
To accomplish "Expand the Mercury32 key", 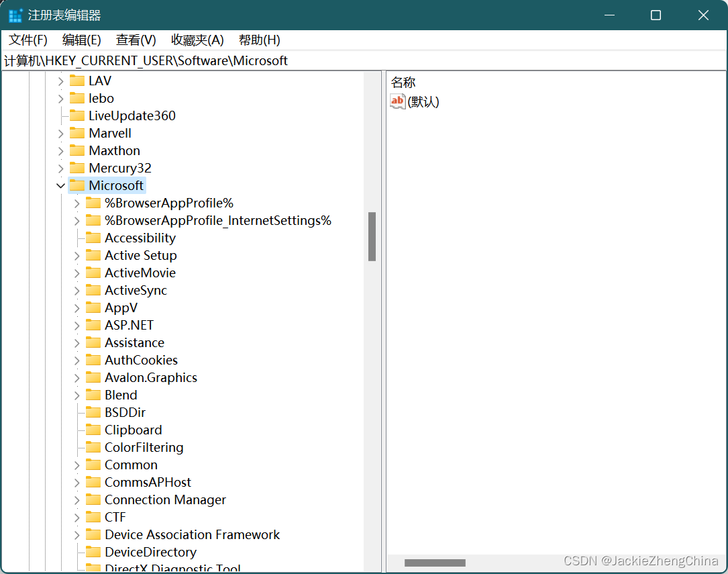I will (60, 169).
